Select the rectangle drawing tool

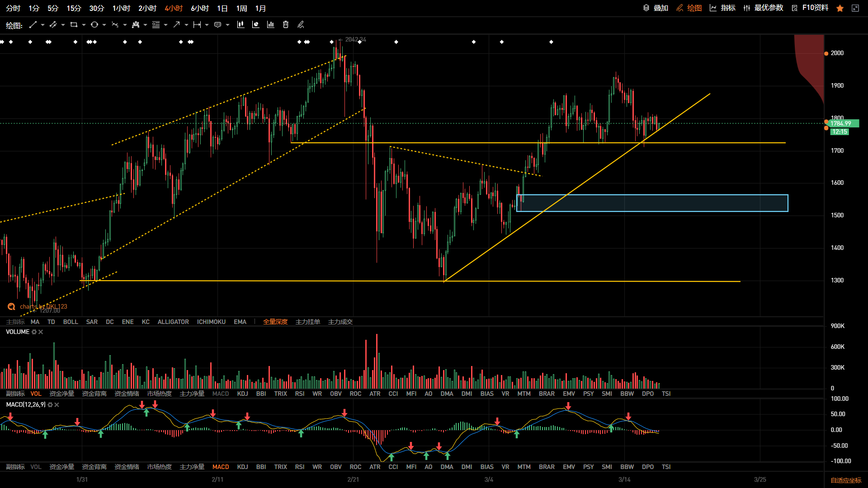click(74, 25)
